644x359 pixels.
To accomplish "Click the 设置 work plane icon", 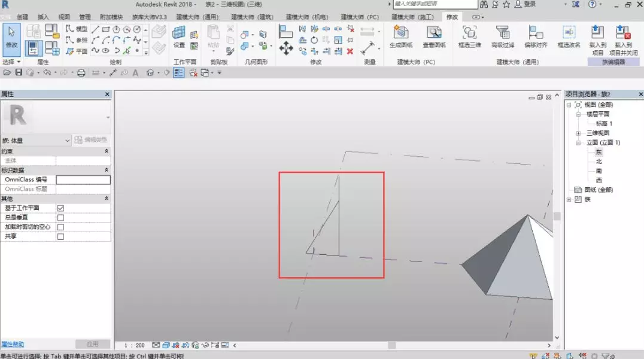I will click(x=179, y=36).
